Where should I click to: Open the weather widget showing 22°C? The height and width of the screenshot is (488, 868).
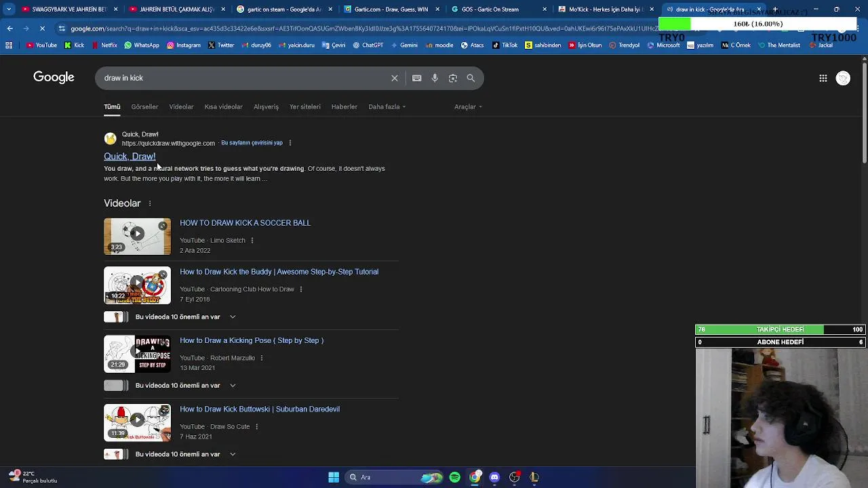point(33,477)
